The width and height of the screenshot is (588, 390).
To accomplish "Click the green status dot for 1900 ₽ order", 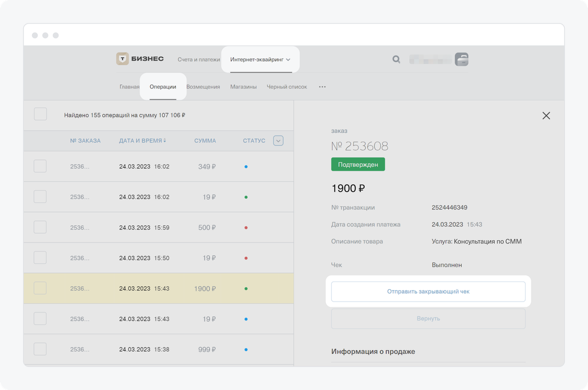I will 246,289.
